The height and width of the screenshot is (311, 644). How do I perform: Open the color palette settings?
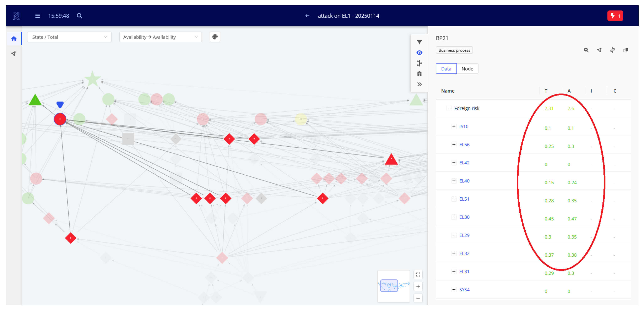[215, 37]
